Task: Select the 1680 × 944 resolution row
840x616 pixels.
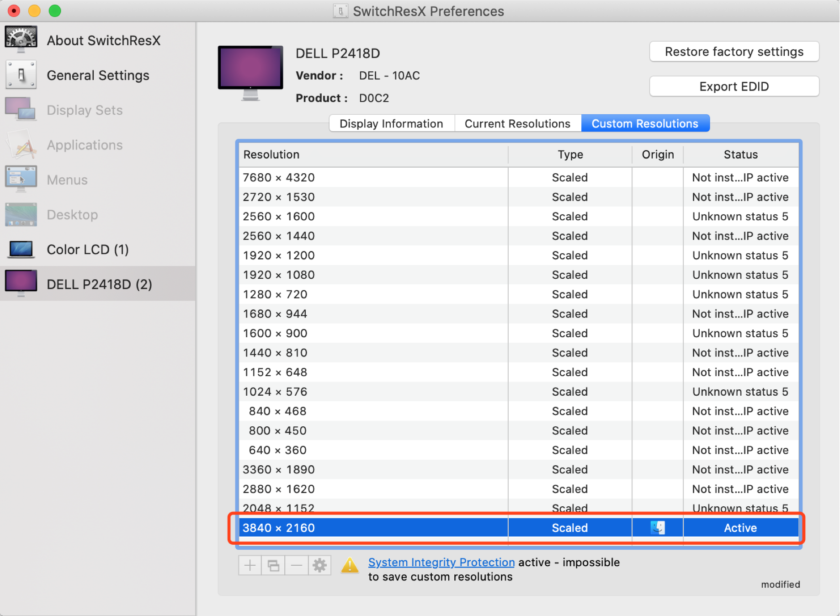Action: click(519, 314)
